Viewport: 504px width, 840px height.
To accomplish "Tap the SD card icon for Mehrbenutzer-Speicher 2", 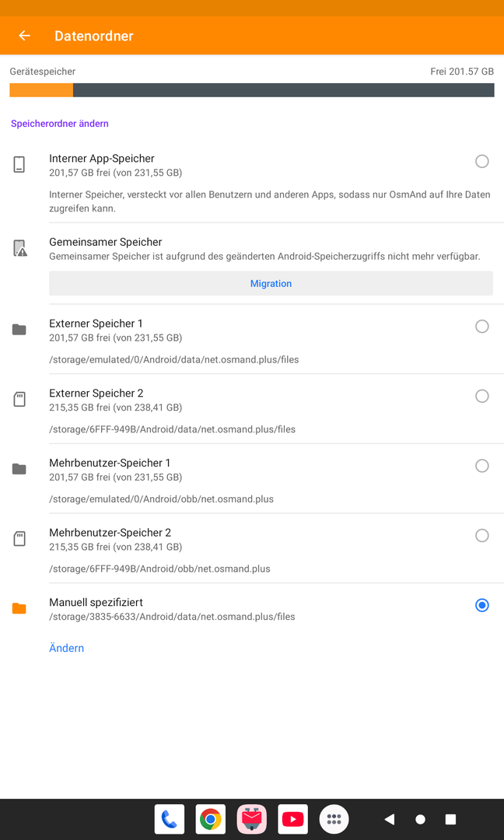I will (x=19, y=538).
